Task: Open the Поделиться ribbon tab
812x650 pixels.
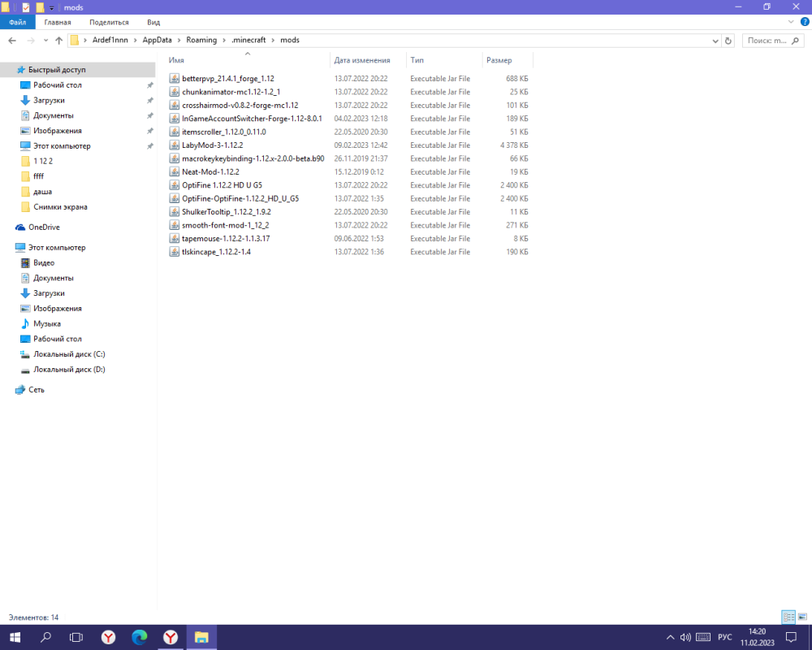Action: [109, 22]
